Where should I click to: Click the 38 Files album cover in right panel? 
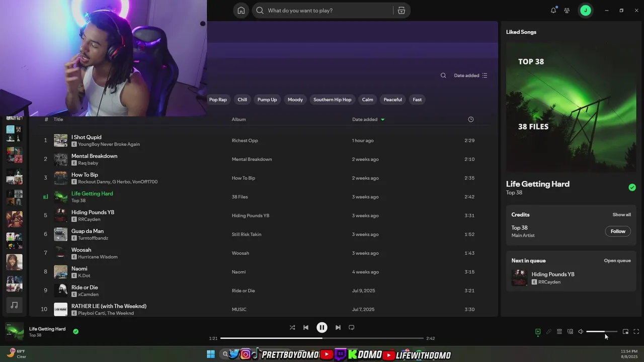tap(571, 107)
